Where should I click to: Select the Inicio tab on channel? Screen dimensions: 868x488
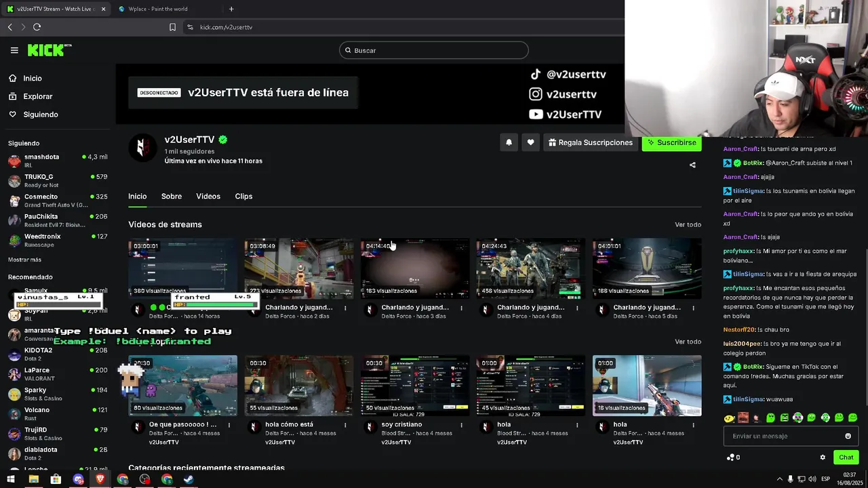click(x=138, y=197)
